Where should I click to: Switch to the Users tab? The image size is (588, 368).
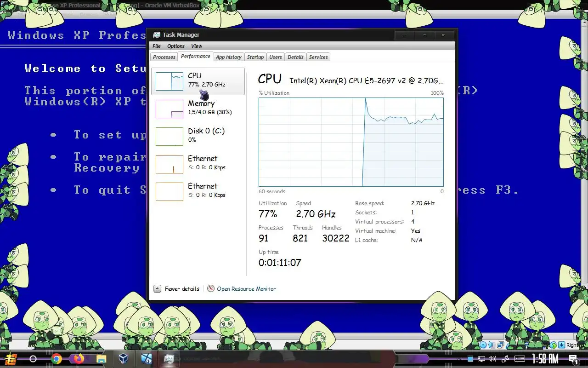pyautogui.click(x=276, y=57)
